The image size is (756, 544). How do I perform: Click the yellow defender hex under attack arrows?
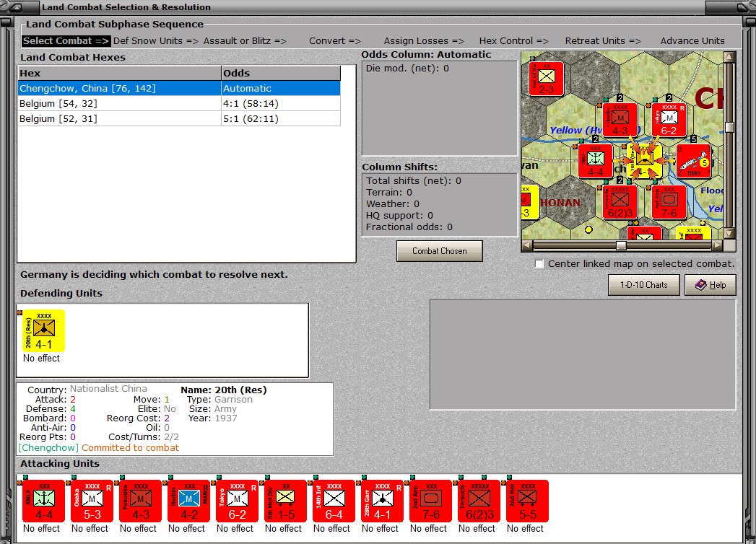pos(645,162)
